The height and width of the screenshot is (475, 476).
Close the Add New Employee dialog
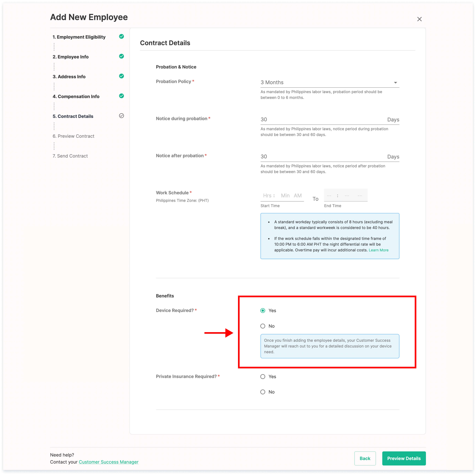pos(419,19)
